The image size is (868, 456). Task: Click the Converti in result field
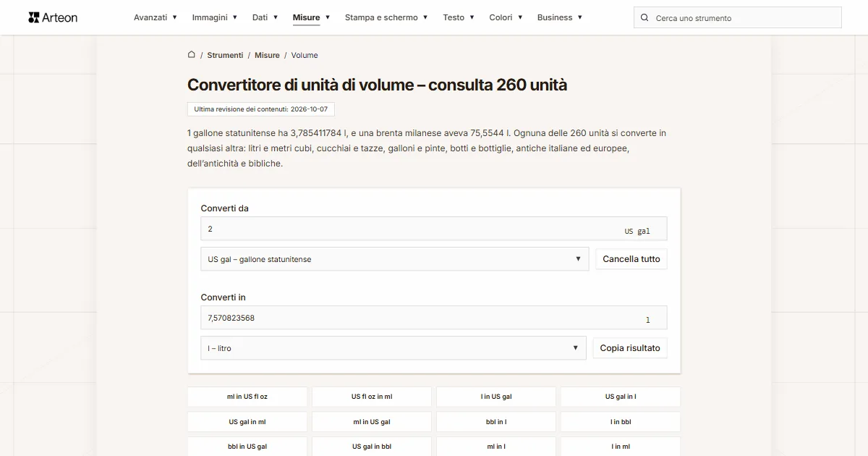click(x=434, y=318)
